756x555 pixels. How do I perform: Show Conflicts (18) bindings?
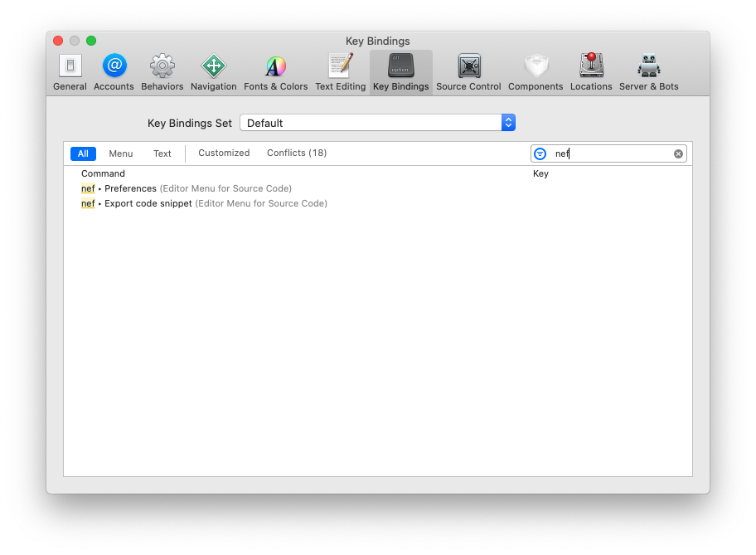(297, 153)
